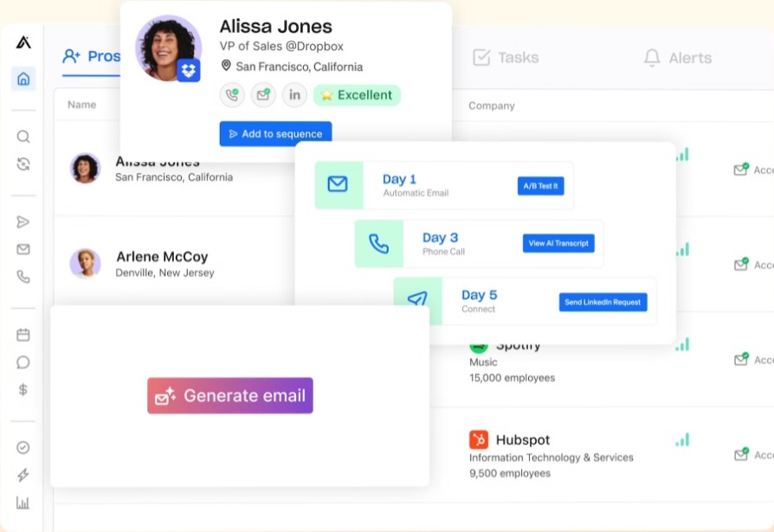This screenshot has width=774, height=532.
Task: Open sequences paper-plane icon in sidebar
Action: tap(23, 221)
